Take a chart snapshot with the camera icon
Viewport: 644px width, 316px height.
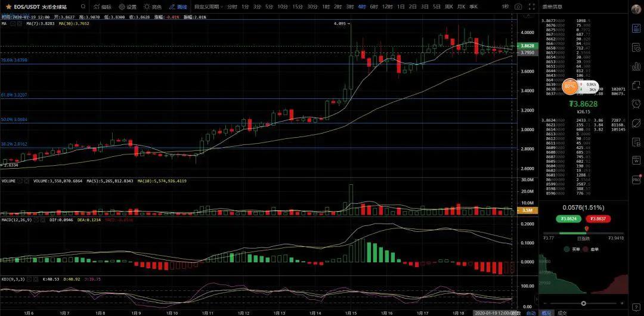click(518, 7)
